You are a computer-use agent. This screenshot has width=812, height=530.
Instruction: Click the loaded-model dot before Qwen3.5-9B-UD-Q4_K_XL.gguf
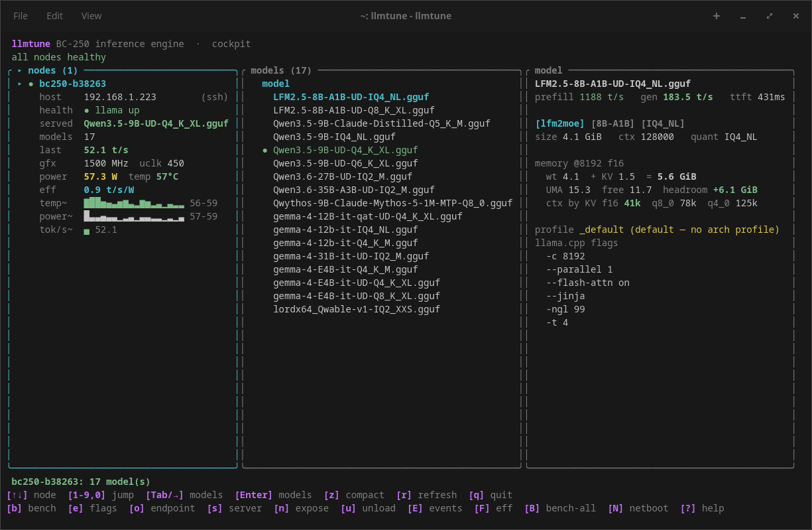(x=265, y=150)
